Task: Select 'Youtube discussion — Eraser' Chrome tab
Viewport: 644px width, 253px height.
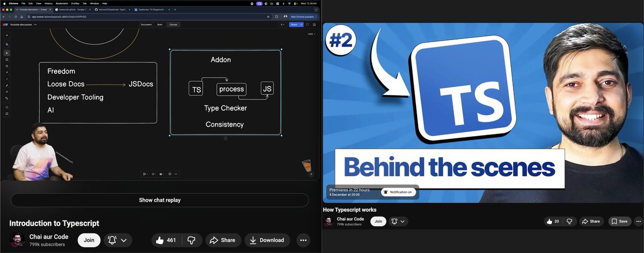Action: [x=34, y=10]
